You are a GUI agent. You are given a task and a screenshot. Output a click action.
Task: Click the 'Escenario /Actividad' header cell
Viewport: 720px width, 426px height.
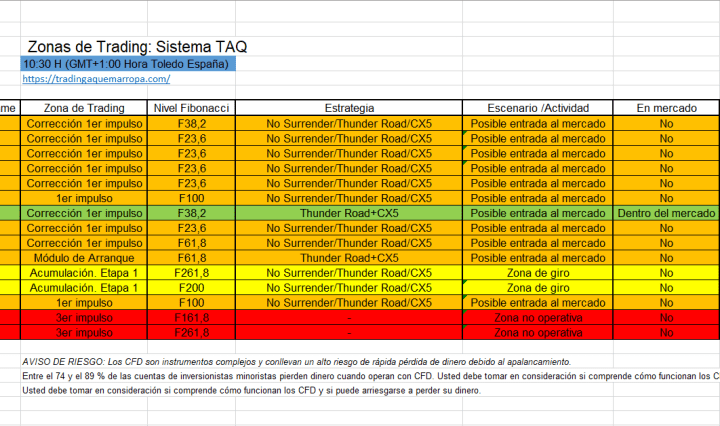(537, 108)
